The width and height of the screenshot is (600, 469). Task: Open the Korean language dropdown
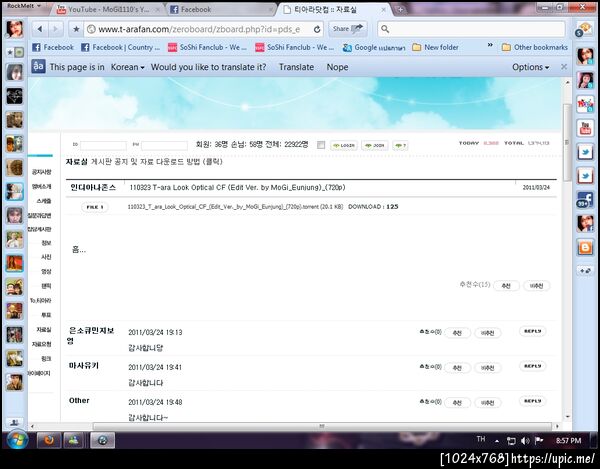(x=127, y=67)
